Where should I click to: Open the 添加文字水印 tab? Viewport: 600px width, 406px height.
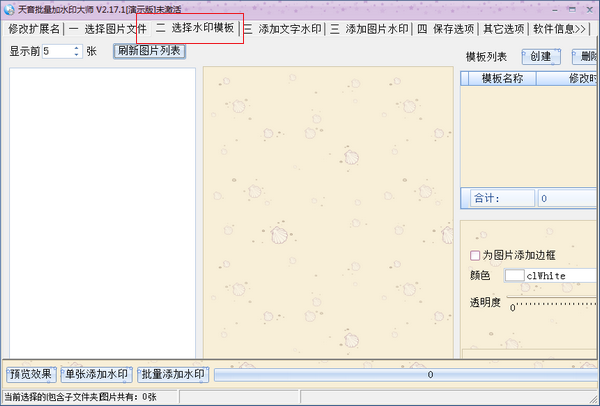point(283,29)
